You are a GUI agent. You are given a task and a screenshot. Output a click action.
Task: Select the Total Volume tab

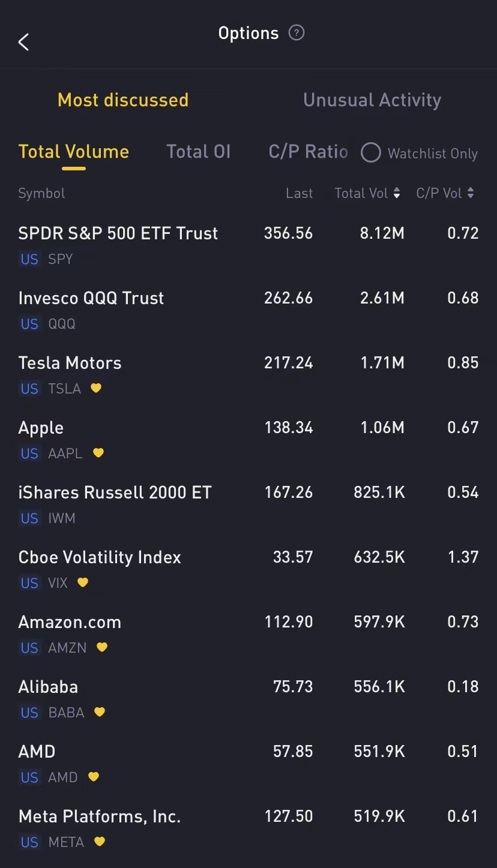pos(74,152)
